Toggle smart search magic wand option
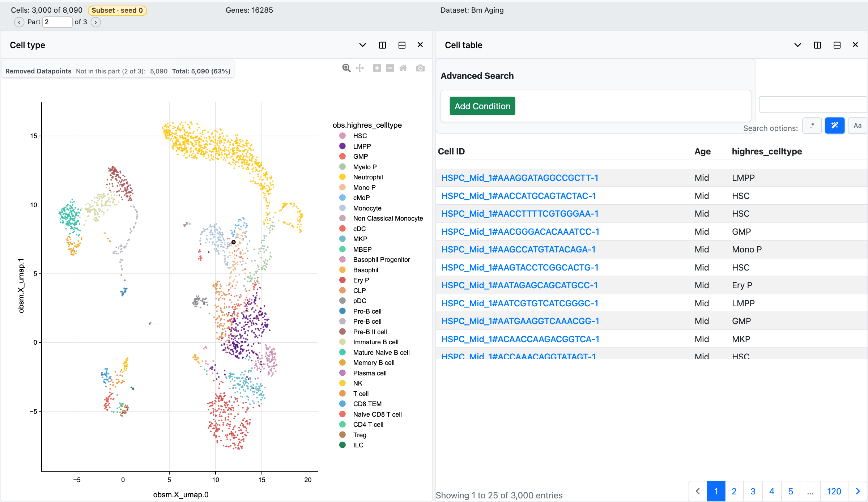 tap(835, 125)
